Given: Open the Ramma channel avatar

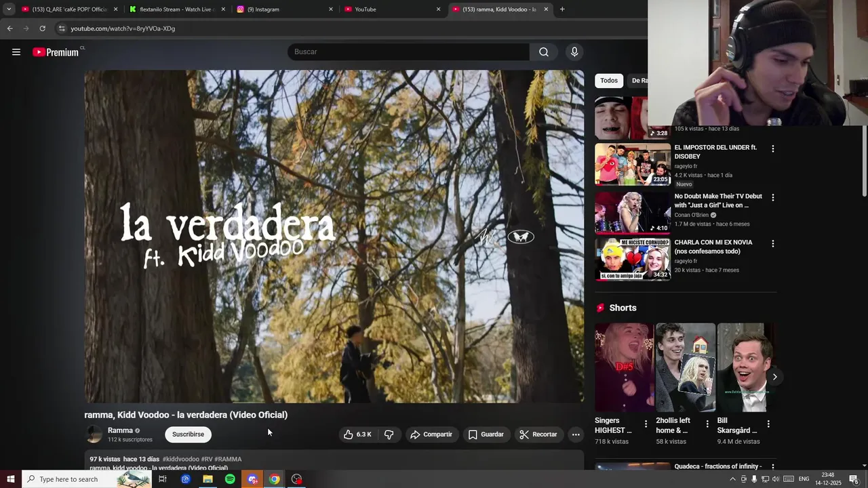Looking at the screenshot, I should point(94,434).
